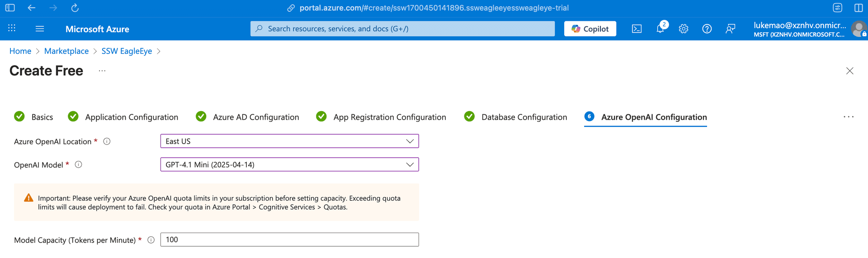Screen dimensions: 868x258
Task: Open the Microsoft apps grid launcher
Action: pyautogui.click(x=12, y=28)
